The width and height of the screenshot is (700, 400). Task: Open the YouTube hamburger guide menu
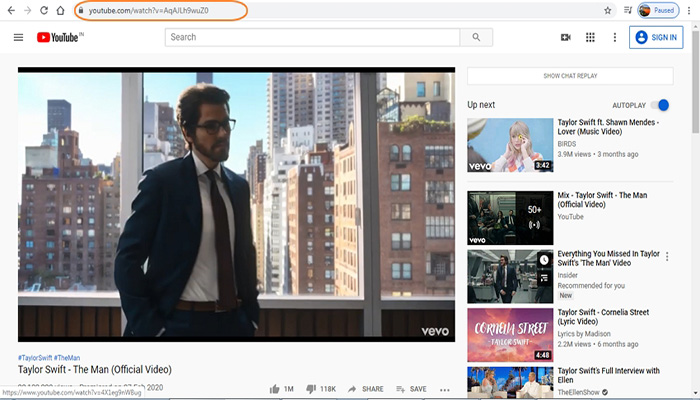pyautogui.click(x=18, y=38)
